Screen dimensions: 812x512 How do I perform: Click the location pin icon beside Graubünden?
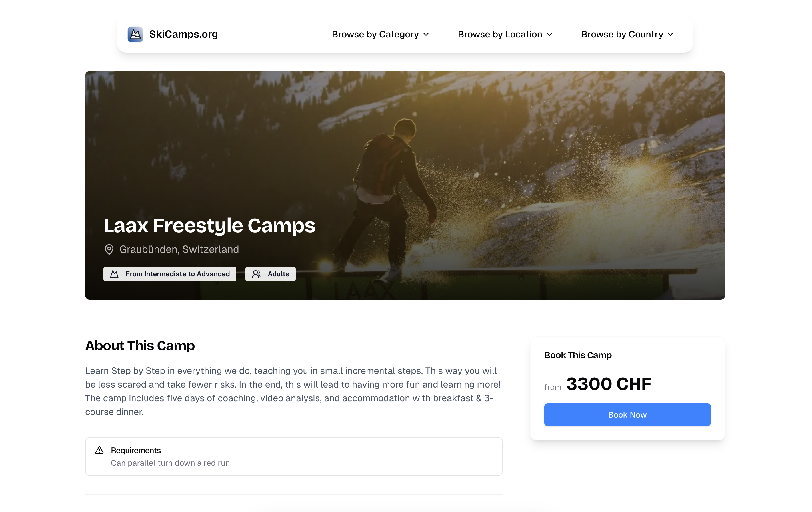(x=109, y=249)
